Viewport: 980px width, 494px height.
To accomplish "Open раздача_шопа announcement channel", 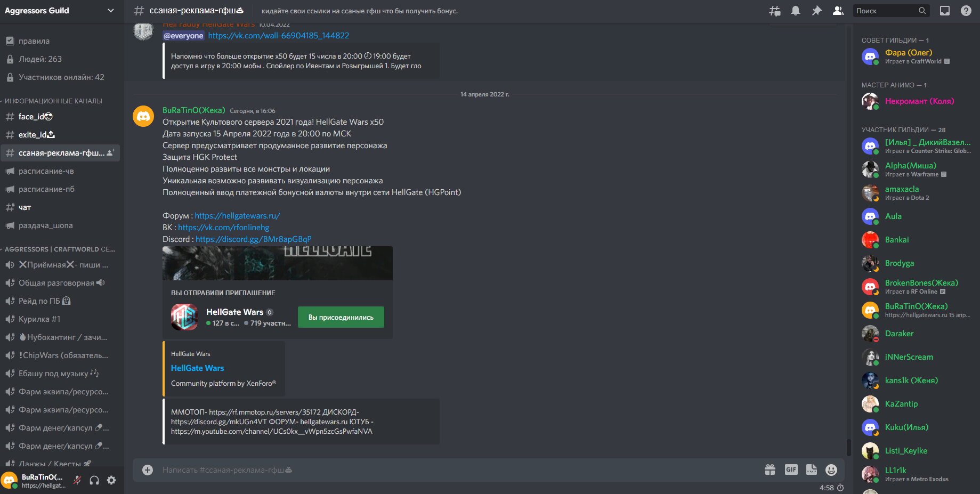I will click(x=60, y=225).
